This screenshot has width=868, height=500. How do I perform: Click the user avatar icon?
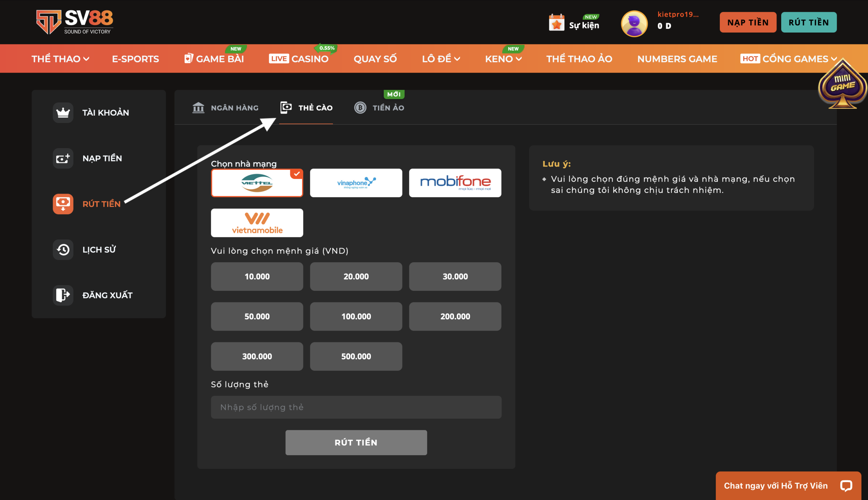(634, 23)
